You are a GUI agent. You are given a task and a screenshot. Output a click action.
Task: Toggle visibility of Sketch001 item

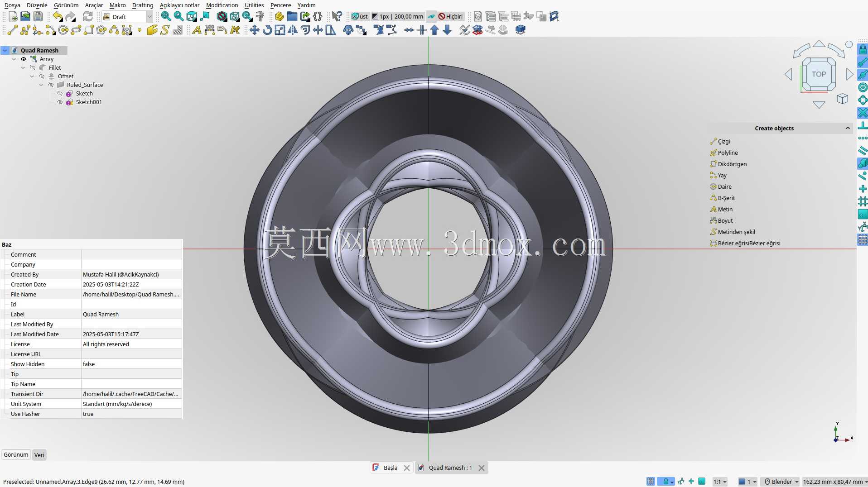tap(60, 102)
